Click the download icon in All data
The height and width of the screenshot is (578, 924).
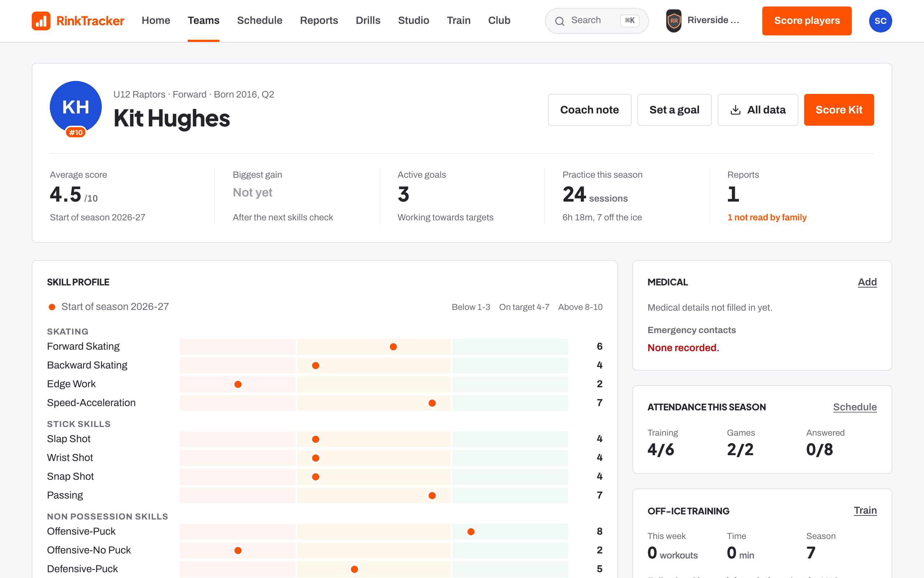735,110
